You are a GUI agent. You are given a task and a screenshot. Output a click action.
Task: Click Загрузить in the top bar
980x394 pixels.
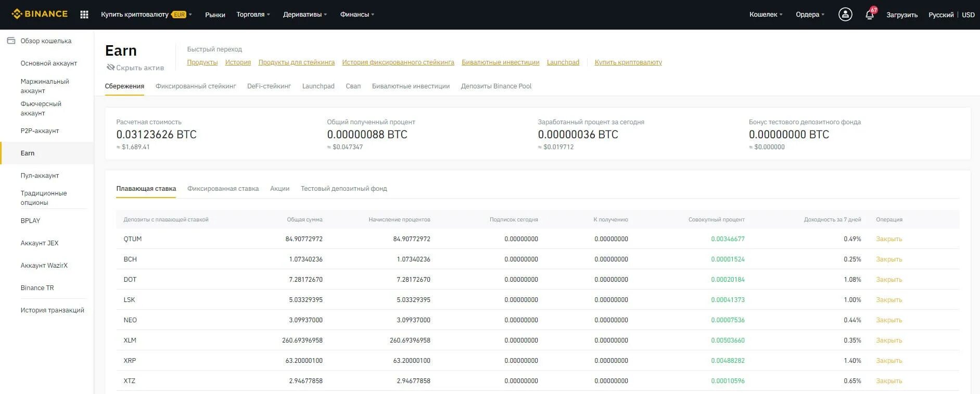point(902,15)
